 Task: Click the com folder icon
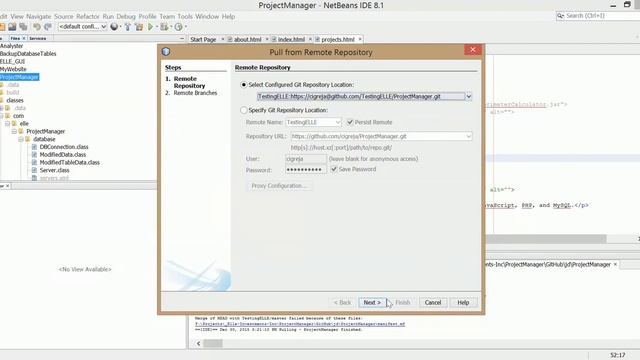[7, 116]
